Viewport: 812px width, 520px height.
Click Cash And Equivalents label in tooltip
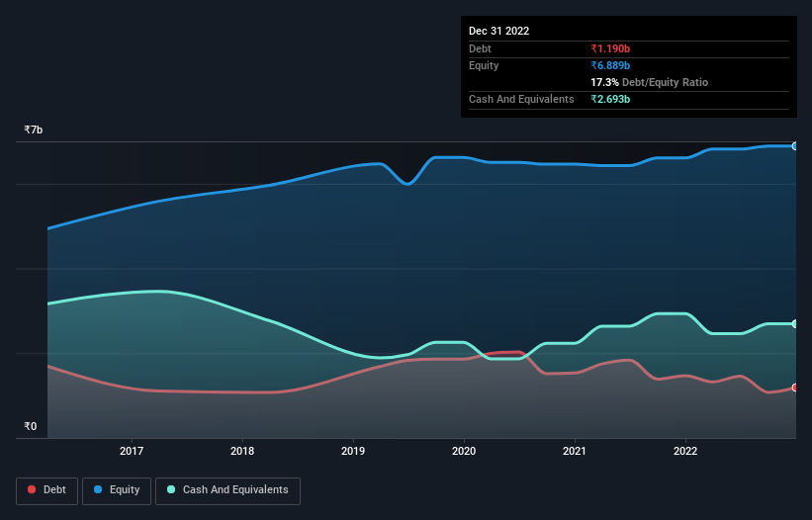pos(521,99)
